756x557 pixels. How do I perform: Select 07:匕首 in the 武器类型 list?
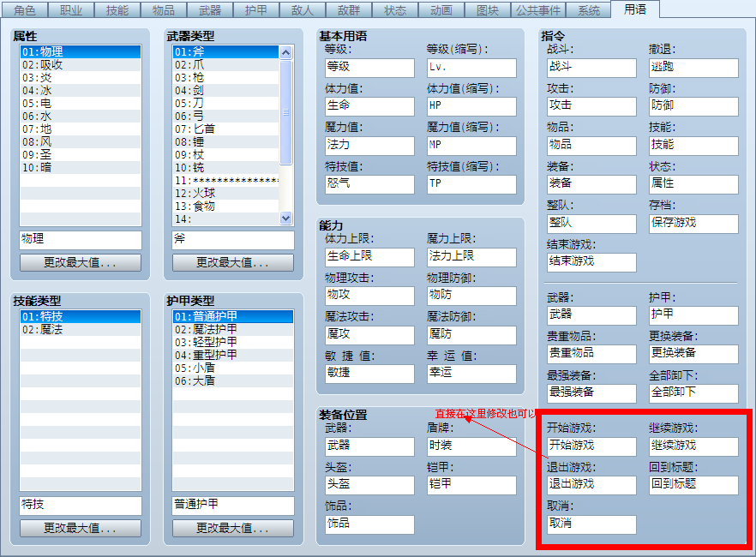[226, 129]
